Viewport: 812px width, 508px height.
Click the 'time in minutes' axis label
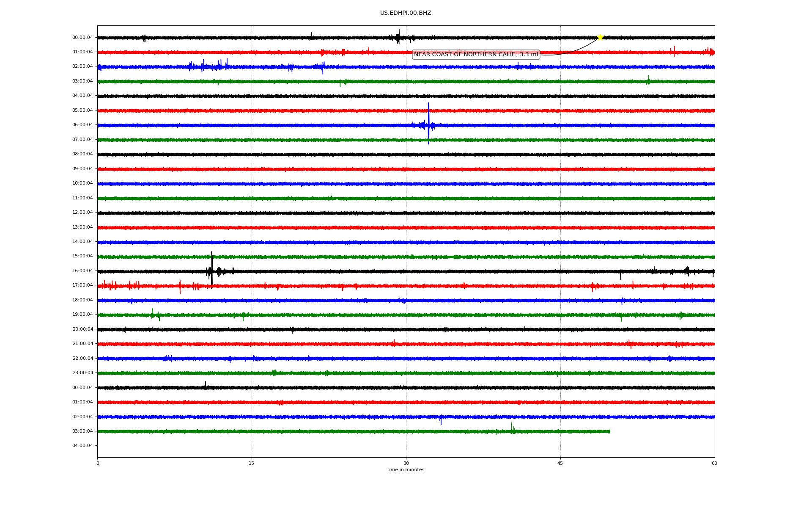(406, 470)
